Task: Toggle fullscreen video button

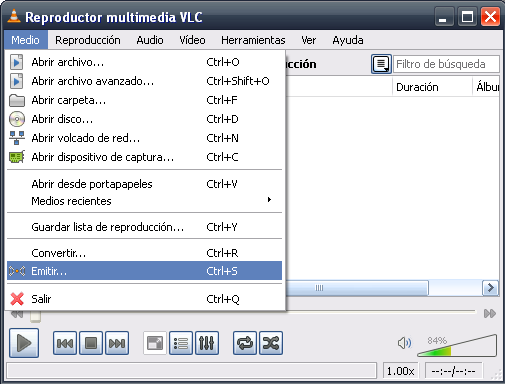Action: [x=155, y=343]
